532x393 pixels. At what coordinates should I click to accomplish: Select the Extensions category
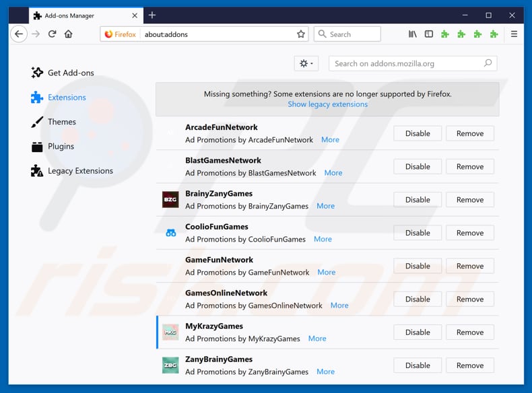[59, 98]
